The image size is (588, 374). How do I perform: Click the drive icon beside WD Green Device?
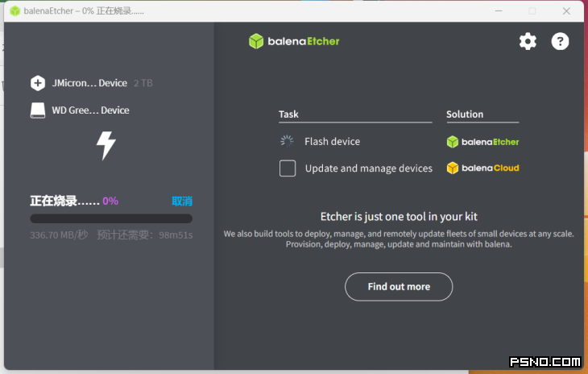(38, 110)
